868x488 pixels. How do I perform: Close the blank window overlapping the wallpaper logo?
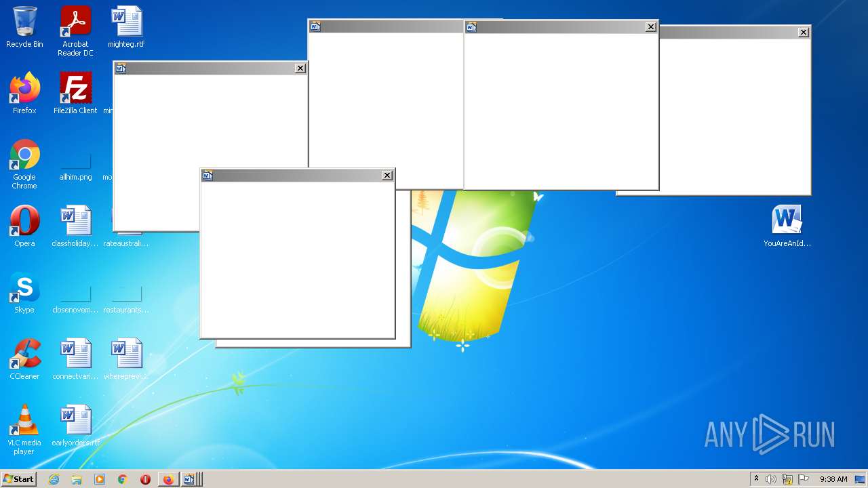pyautogui.click(x=387, y=176)
